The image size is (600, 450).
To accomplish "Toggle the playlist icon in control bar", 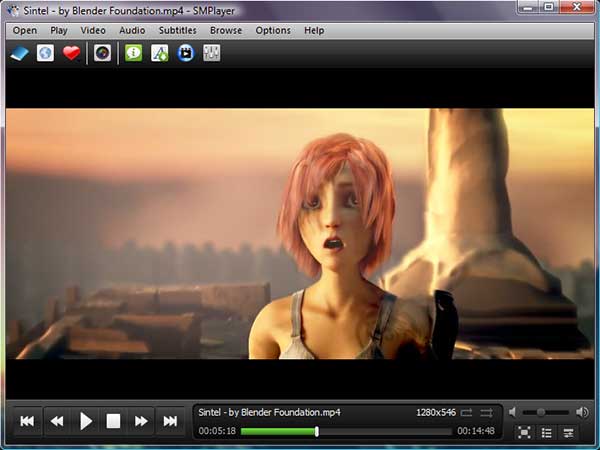I will pyautogui.click(x=547, y=432).
